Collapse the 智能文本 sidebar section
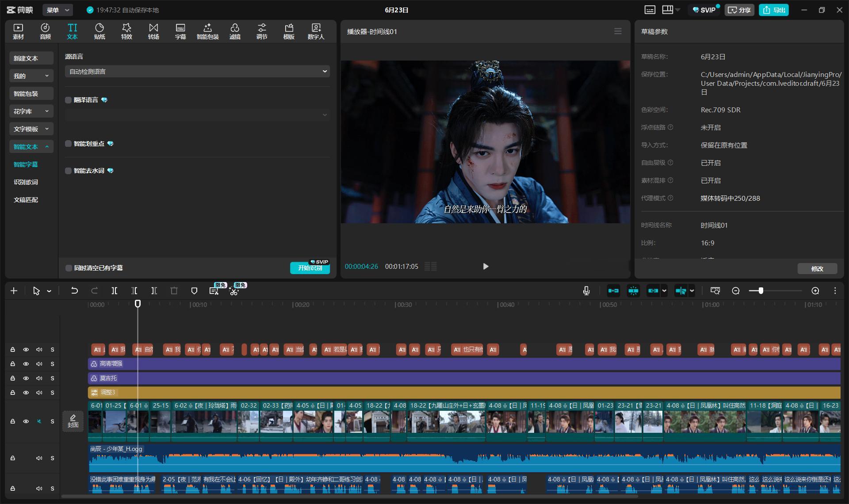This screenshot has width=849, height=504. 31,146
